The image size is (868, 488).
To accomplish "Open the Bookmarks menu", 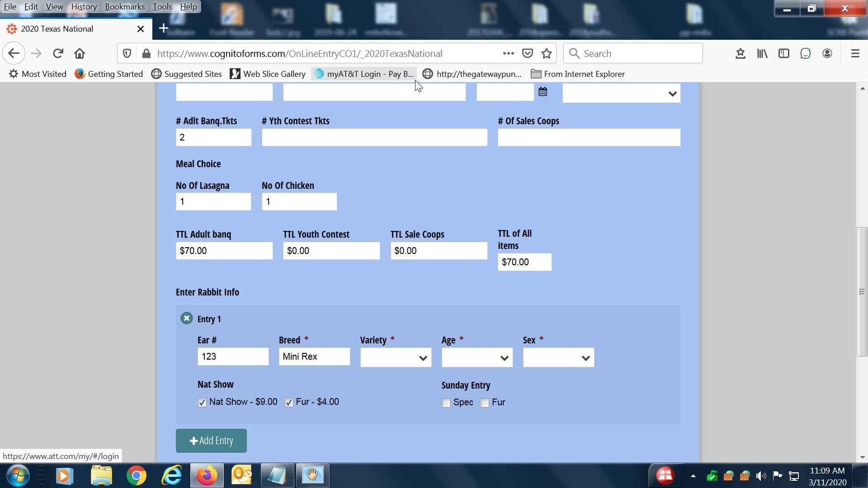I will coord(125,6).
